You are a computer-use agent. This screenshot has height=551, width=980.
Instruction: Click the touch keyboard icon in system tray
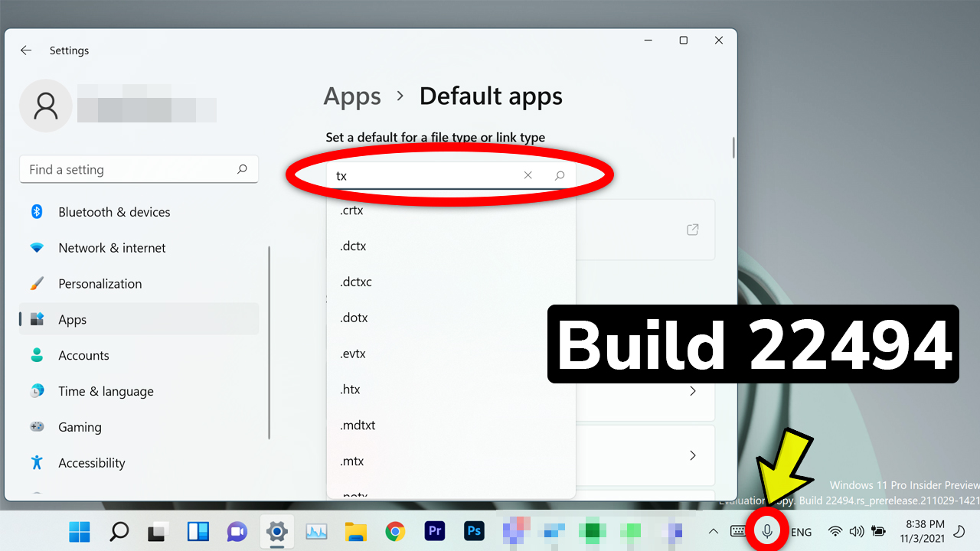click(737, 531)
